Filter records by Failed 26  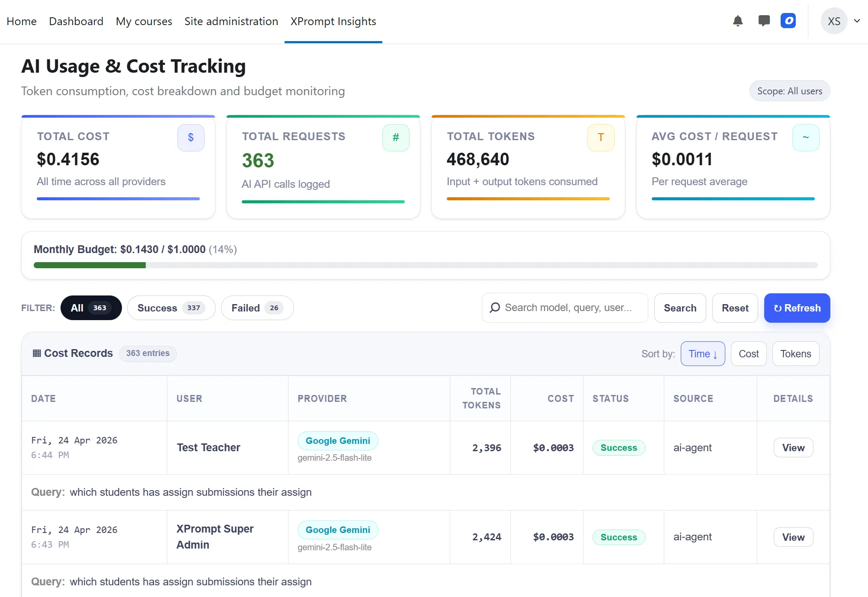click(257, 308)
